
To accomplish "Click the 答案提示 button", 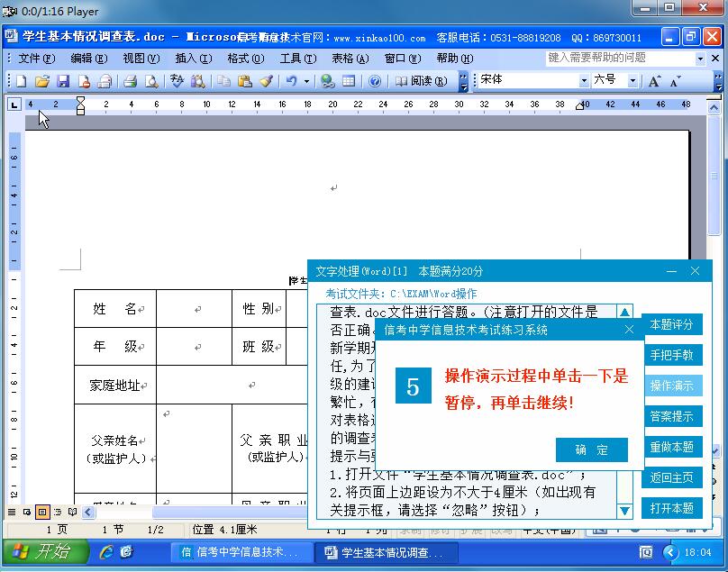I will click(x=674, y=416).
